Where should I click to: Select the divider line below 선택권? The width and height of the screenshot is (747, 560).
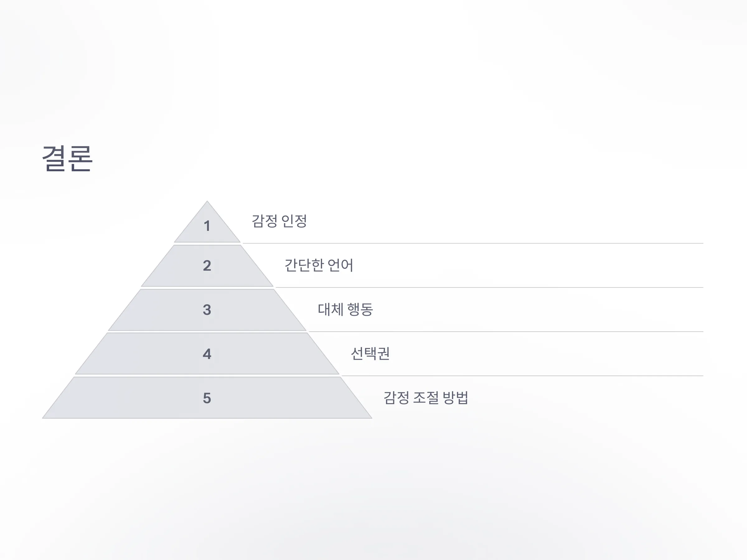(x=522, y=376)
